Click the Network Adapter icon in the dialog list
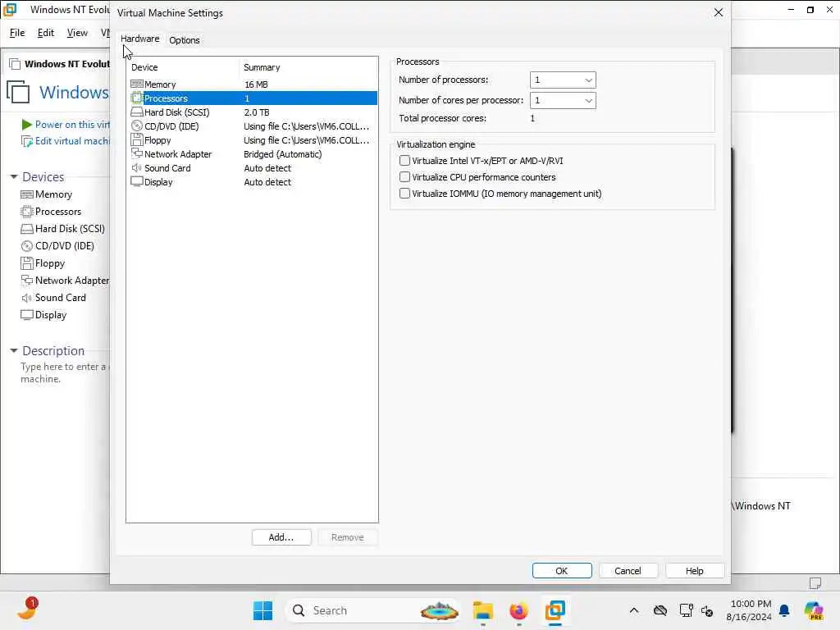Screen dimensions: 840x630 coord(137,153)
